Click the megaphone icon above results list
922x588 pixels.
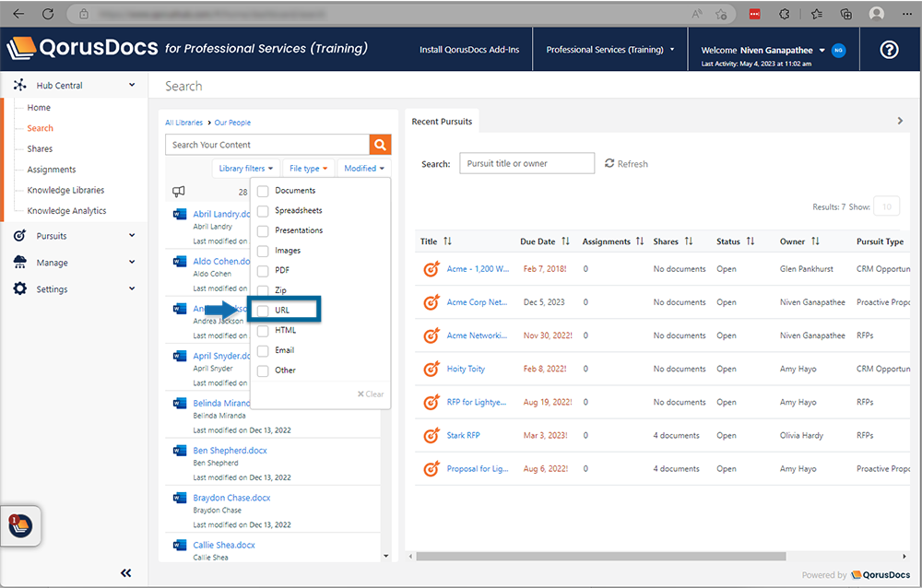[178, 192]
